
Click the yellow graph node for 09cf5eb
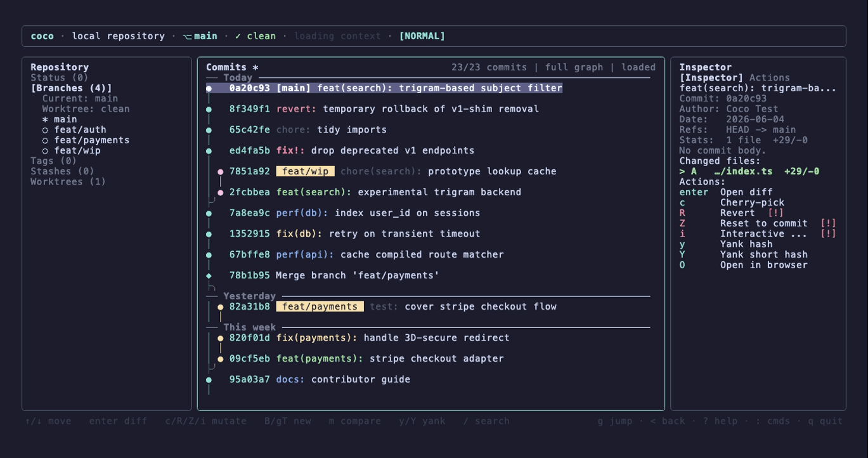[x=221, y=360]
